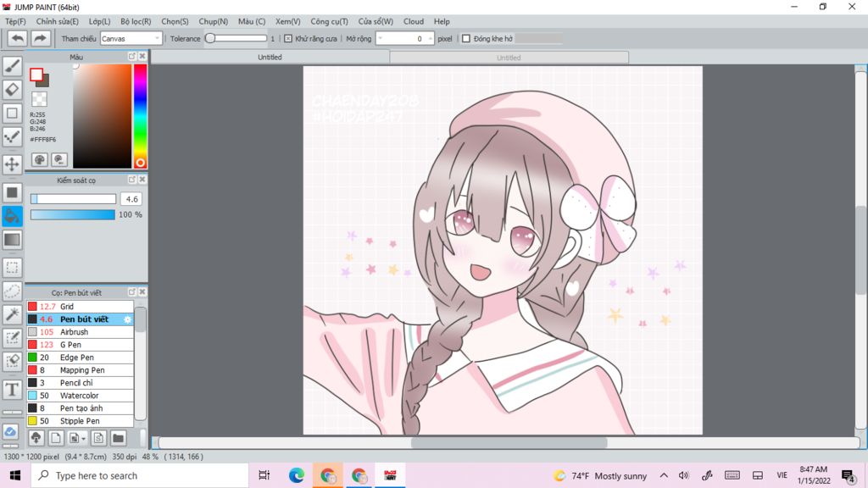Click the download brush from cloud icon

click(36, 438)
